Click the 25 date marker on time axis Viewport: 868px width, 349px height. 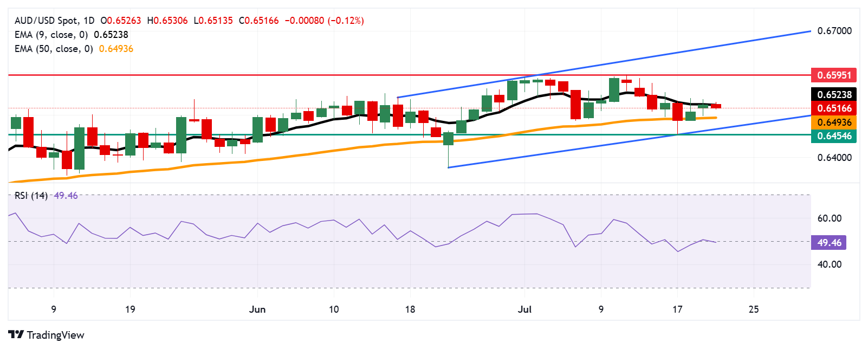pyautogui.click(x=753, y=309)
